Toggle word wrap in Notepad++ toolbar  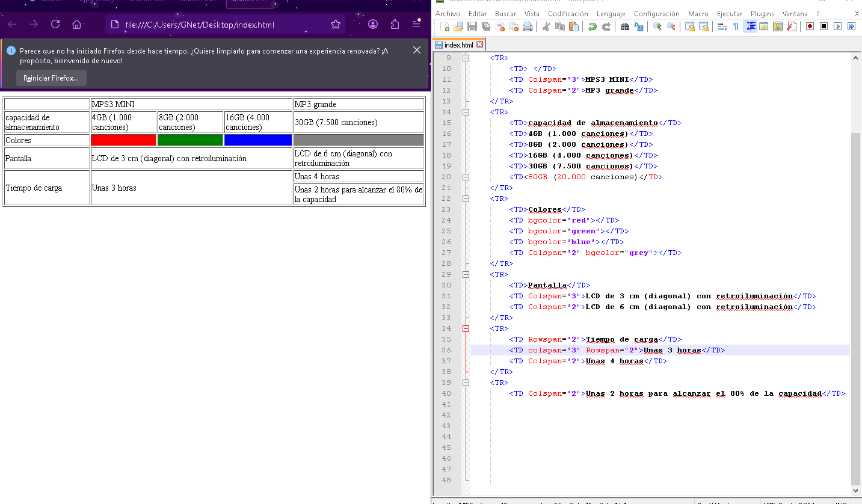pos(722,26)
